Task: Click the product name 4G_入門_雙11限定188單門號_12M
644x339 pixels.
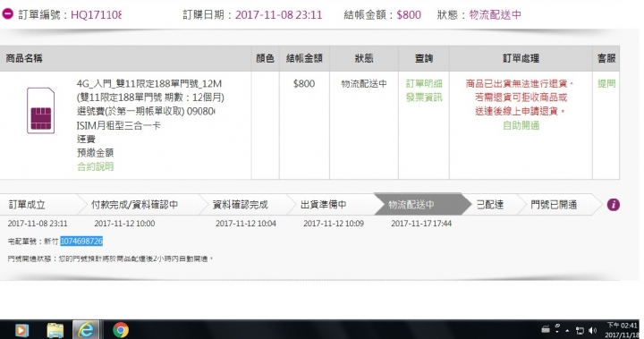Action: coord(149,84)
